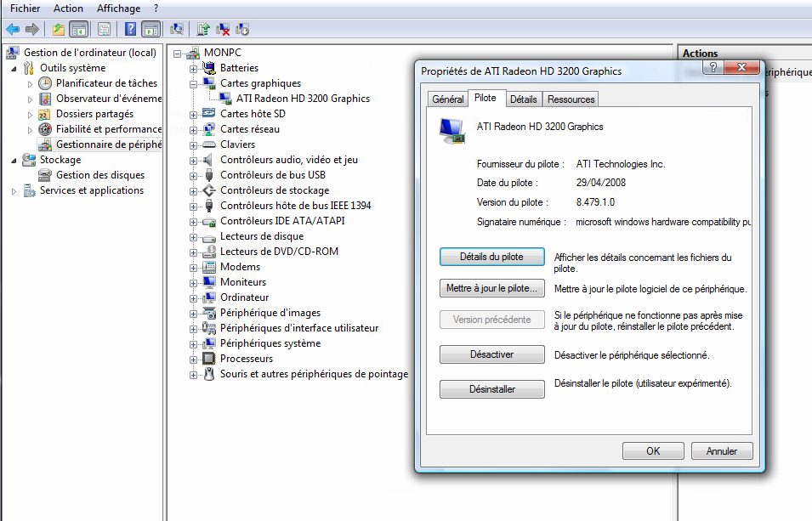Click the Dossiers partagés folder icon

coord(45,114)
